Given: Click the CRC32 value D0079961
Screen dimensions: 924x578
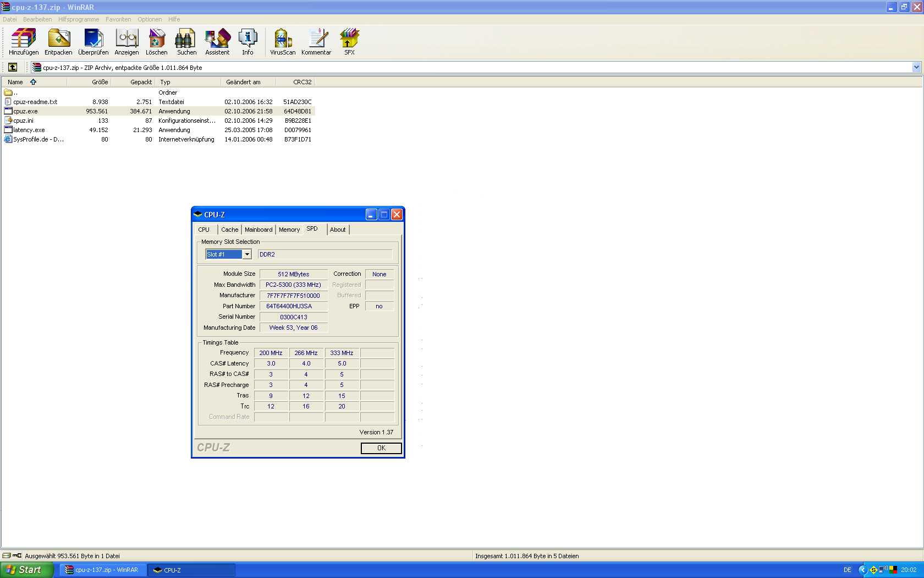Looking at the screenshot, I should point(298,130).
